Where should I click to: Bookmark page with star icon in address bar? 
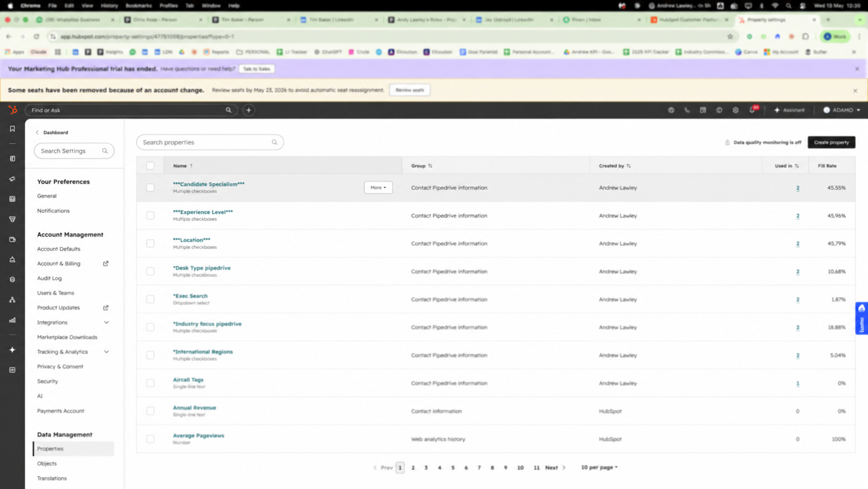tap(730, 36)
